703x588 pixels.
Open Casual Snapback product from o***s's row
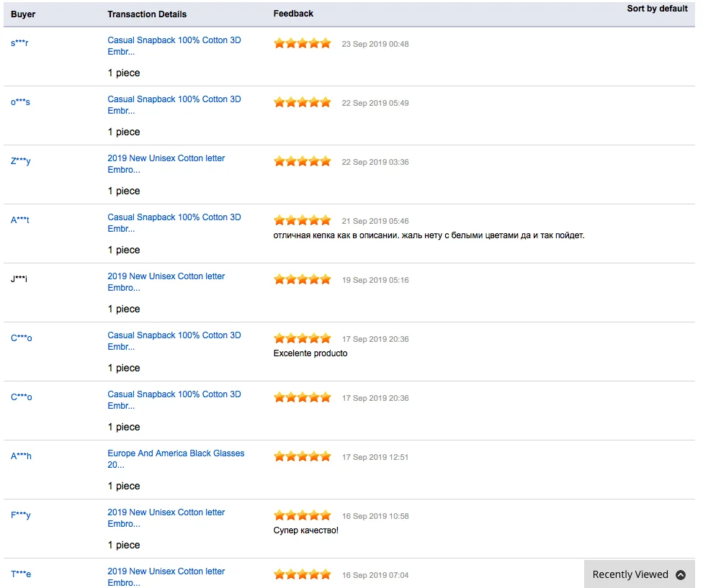coord(174,105)
